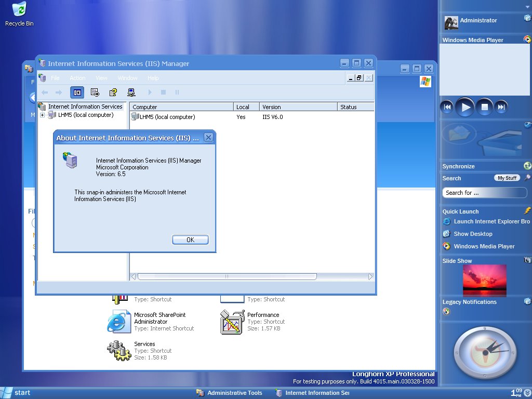The image size is (532, 399).
Task: Click the Export List toolbar icon
Action: pos(95,92)
